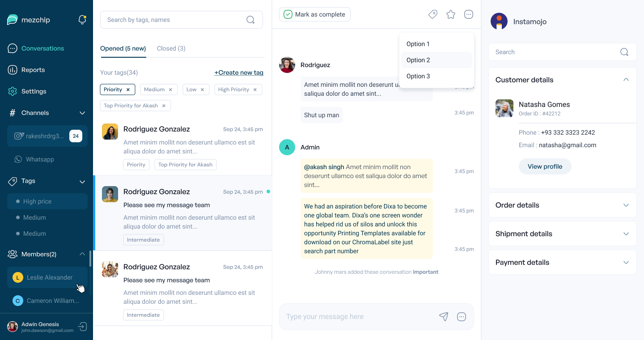The height and width of the screenshot is (340, 644).
Task: Click the View profile button
Action: click(545, 166)
